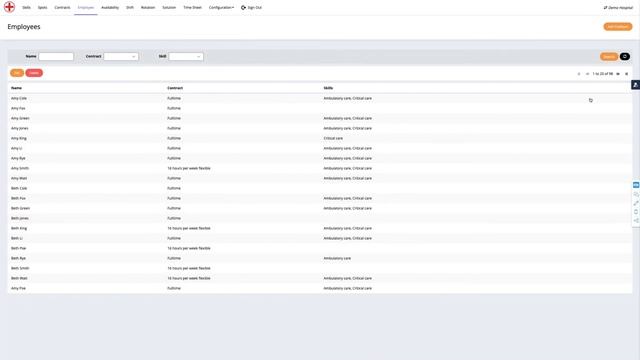
Task: Select the Beth Cole row
Action: 320,188
